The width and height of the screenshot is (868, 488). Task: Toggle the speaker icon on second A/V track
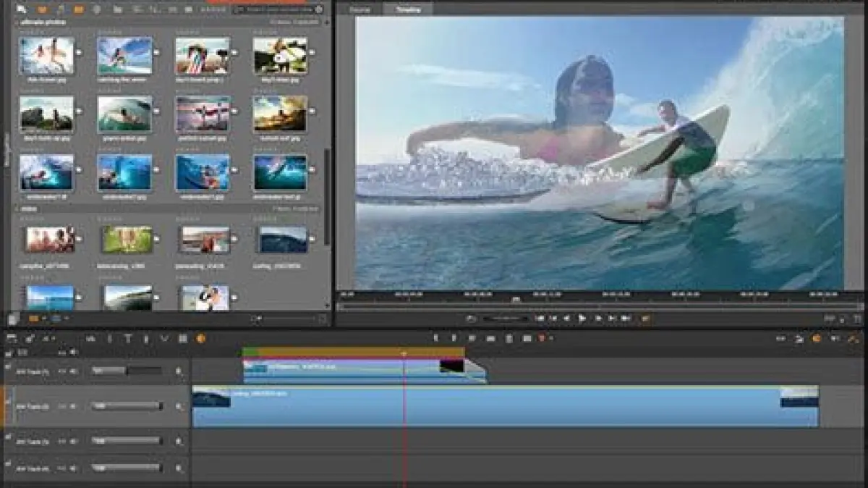click(x=179, y=406)
